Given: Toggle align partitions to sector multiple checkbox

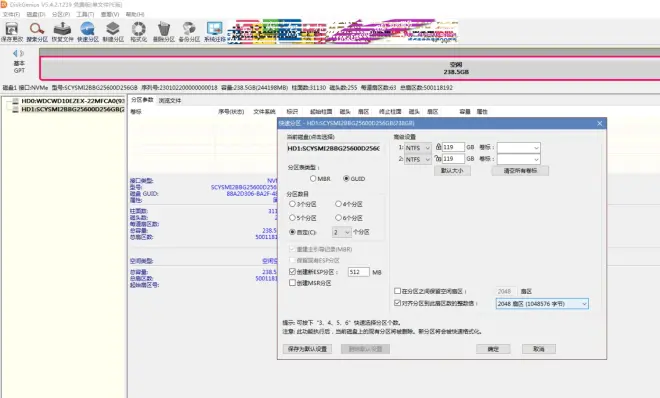Looking at the screenshot, I should tap(397, 303).
